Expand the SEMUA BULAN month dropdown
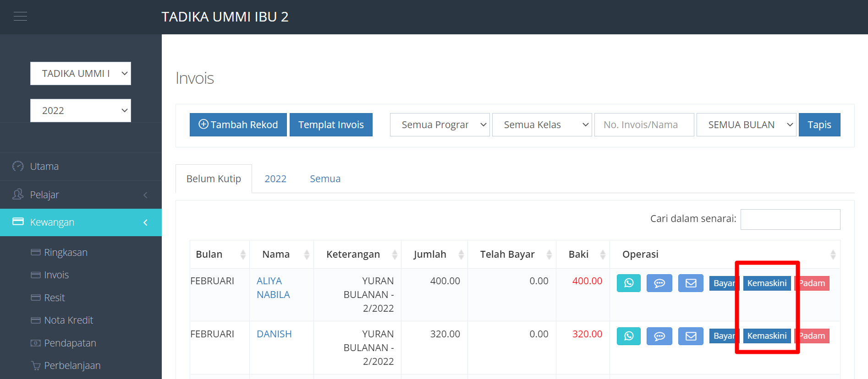Screen dimensions: 868x379 [746, 125]
